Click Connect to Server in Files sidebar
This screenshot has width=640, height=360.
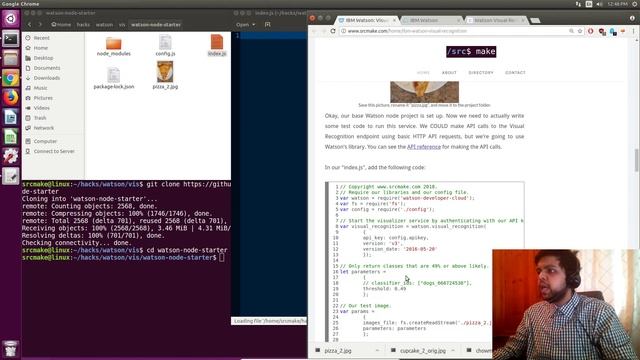click(54, 151)
